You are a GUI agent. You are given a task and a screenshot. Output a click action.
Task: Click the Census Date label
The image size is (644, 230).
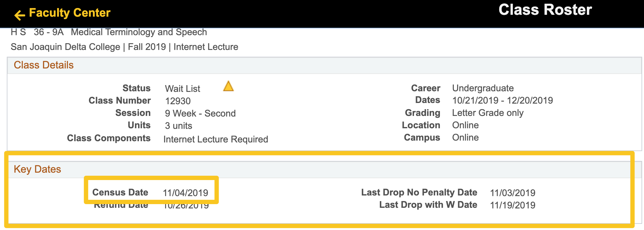coord(120,192)
